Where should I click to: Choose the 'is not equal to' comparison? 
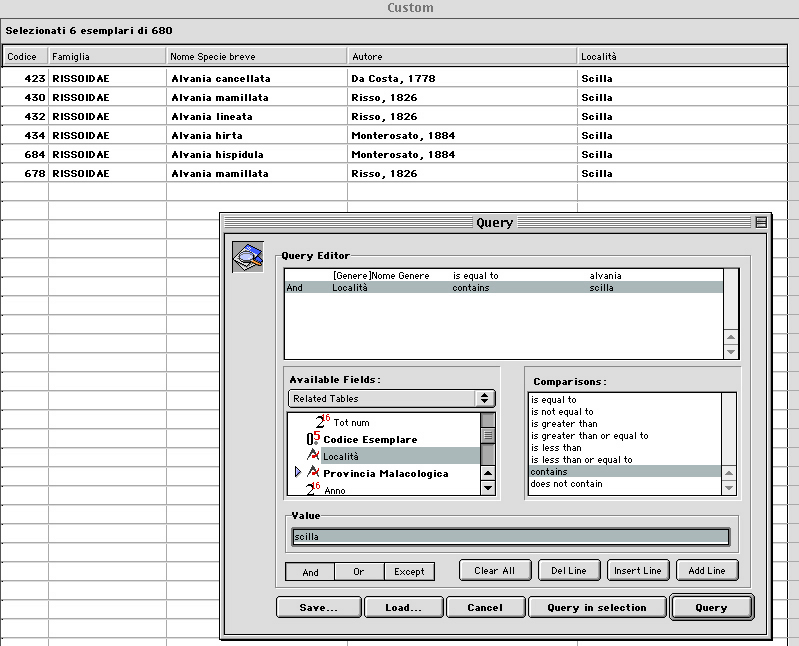(x=625, y=412)
